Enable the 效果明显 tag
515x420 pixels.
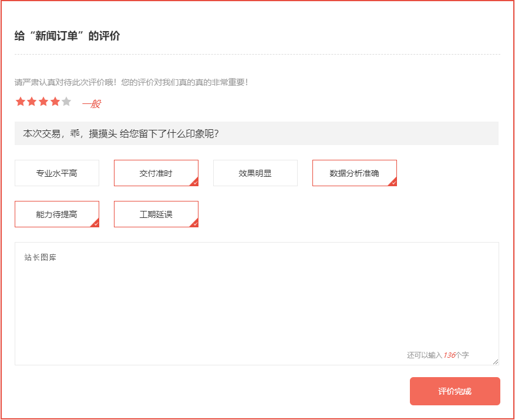(255, 173)
